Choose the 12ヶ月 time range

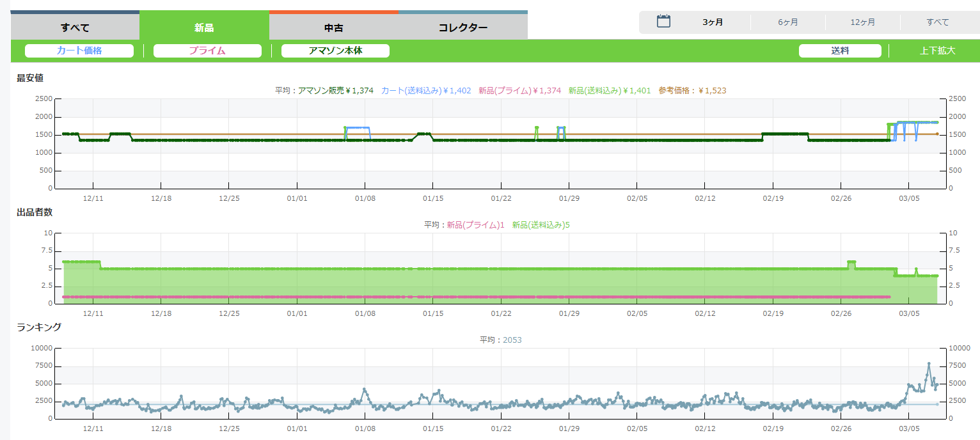[x=862, y=22]
